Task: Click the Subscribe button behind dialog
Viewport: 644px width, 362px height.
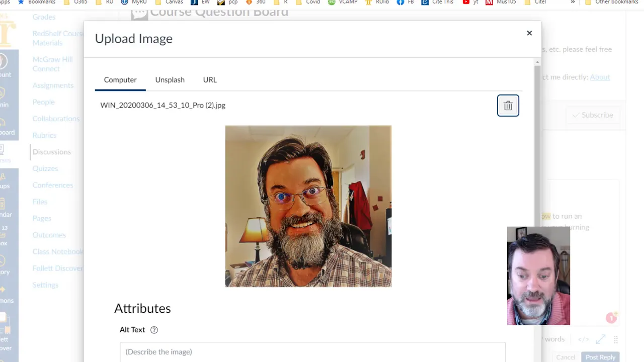Action: click(x=593, y=115)
